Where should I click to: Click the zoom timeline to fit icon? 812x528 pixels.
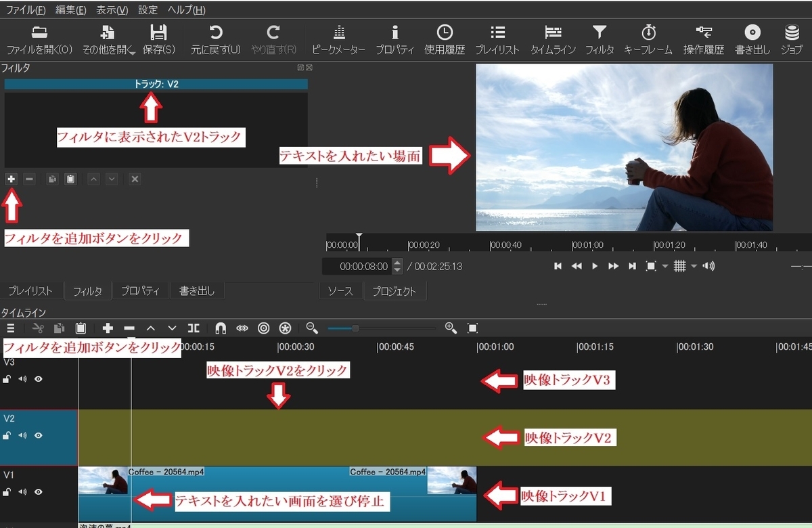[x=472, y=328]
